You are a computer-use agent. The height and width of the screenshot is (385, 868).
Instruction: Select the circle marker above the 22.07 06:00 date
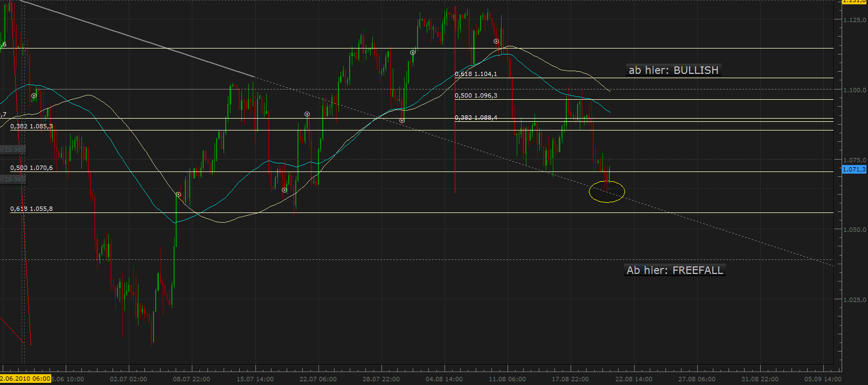(x=307, y=114)
